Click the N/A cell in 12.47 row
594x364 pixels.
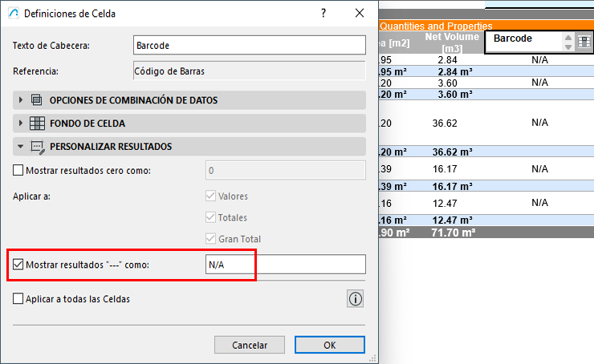pyautogui.click(x=540, y=203)
